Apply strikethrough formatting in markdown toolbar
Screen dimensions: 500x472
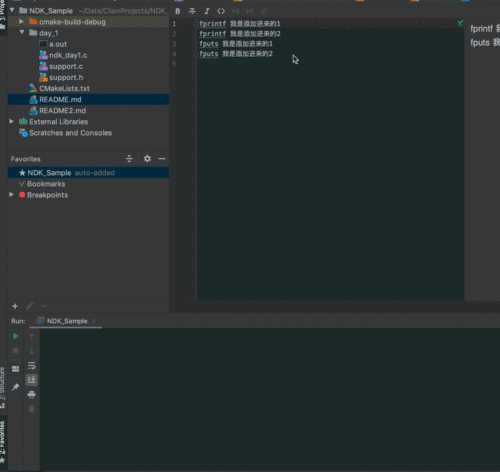tap(192, 11)
